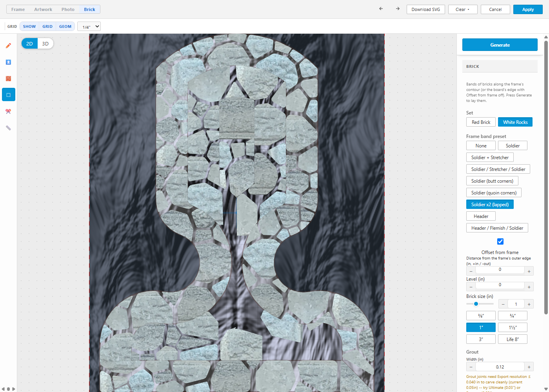549x392 pixels.
Task: Click the Download SVG button
Action: pos(425,9)
